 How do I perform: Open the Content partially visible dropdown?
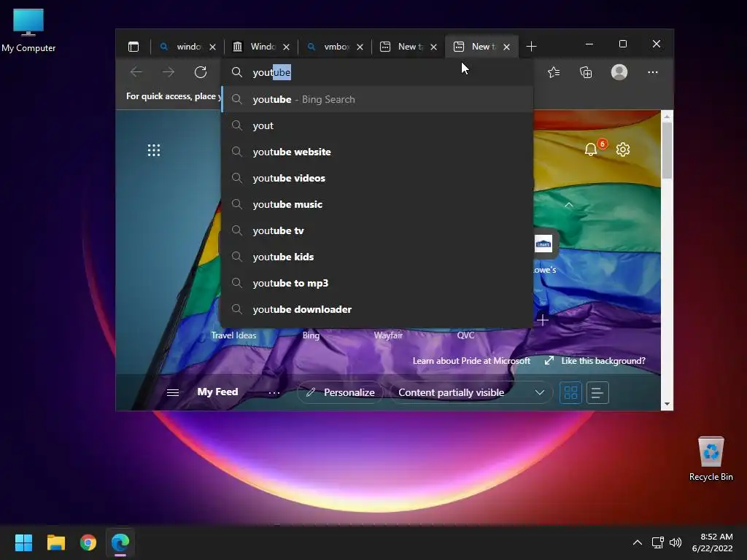click(x=471, y=393)
